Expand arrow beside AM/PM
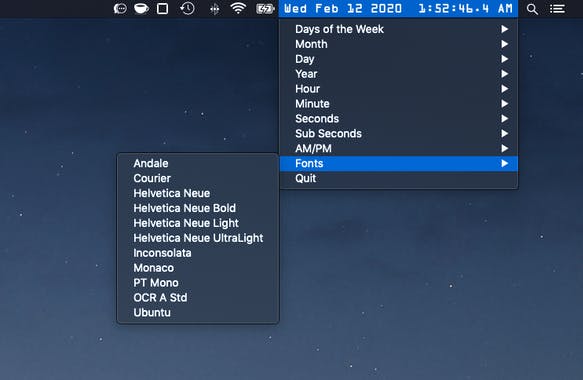 click(x=505, y=148)
